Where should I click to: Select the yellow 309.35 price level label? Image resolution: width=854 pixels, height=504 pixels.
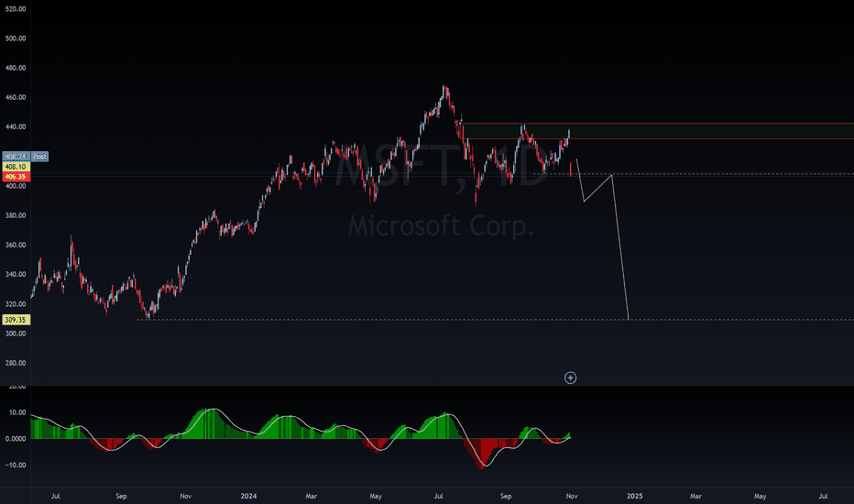(16, 320)
